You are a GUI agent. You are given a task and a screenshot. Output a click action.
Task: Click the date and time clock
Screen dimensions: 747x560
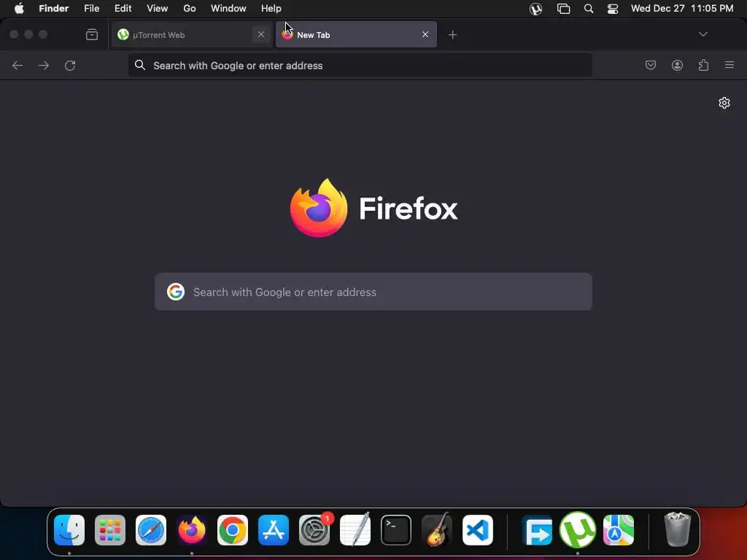(x=682, y=9)
